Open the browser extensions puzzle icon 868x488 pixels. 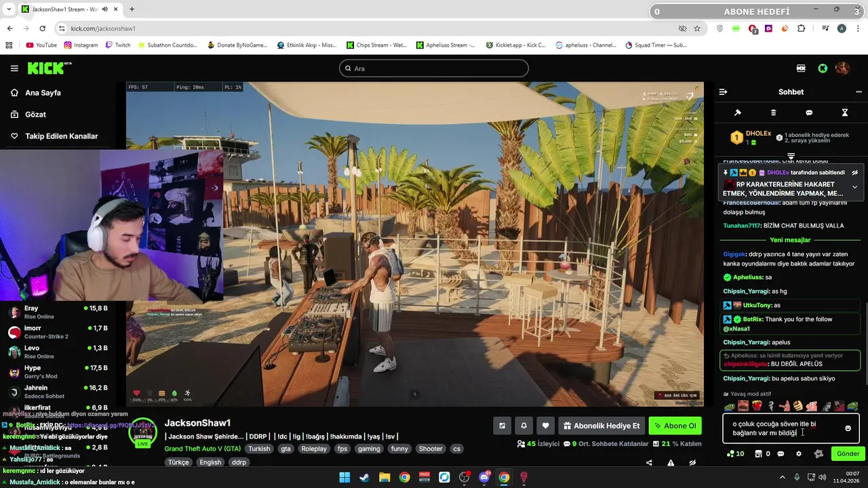click(801, 28)
